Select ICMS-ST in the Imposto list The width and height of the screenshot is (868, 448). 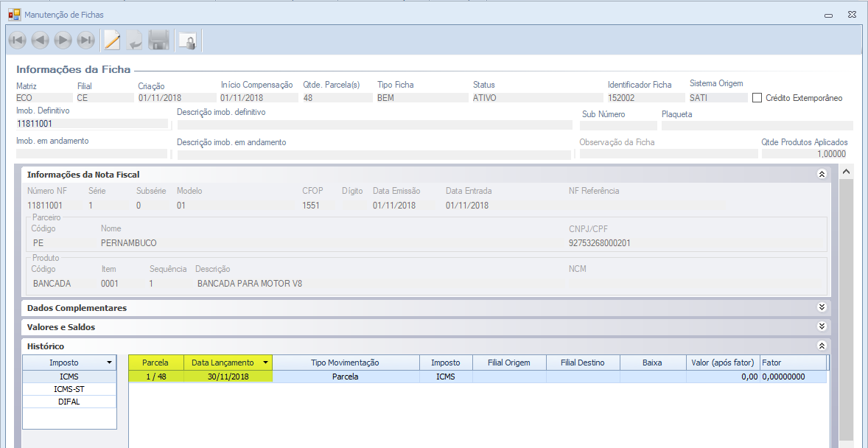69,389
